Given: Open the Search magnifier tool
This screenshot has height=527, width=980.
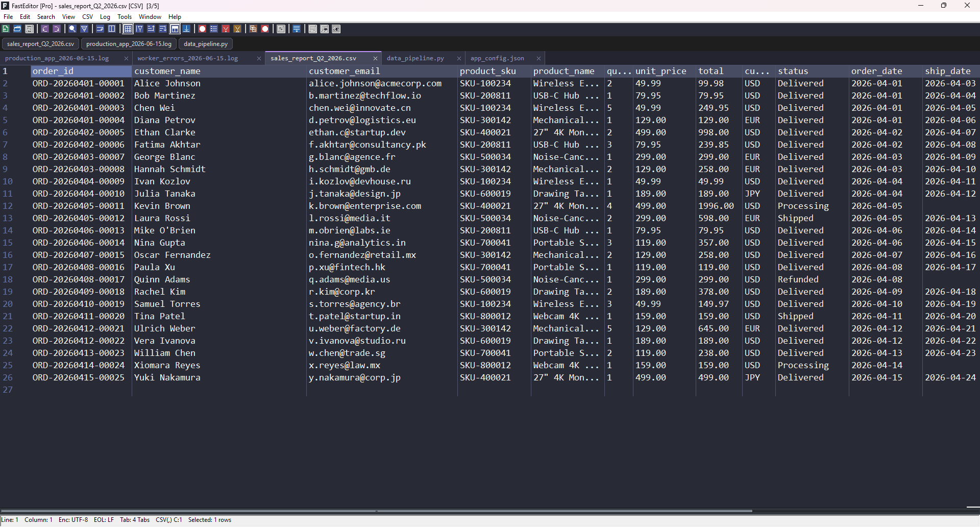Looking at the screenshot, I should click(x=72, y=29).
